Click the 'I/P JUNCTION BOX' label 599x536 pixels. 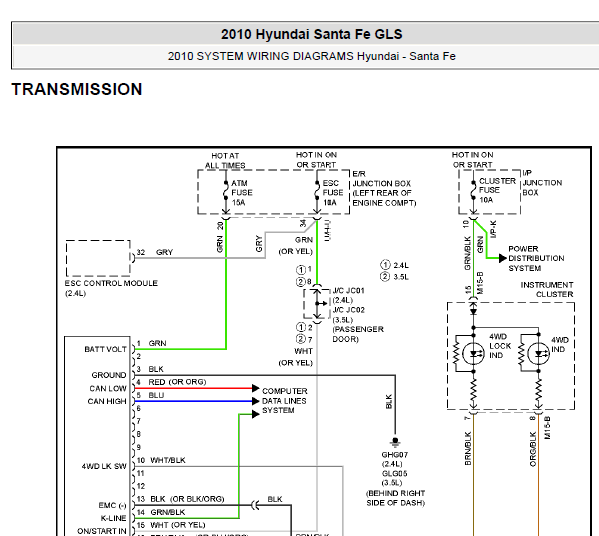point(542,183)
